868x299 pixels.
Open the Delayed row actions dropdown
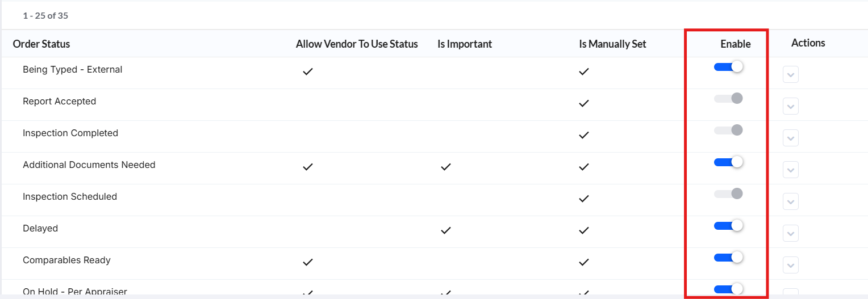(x=791, y=233)
